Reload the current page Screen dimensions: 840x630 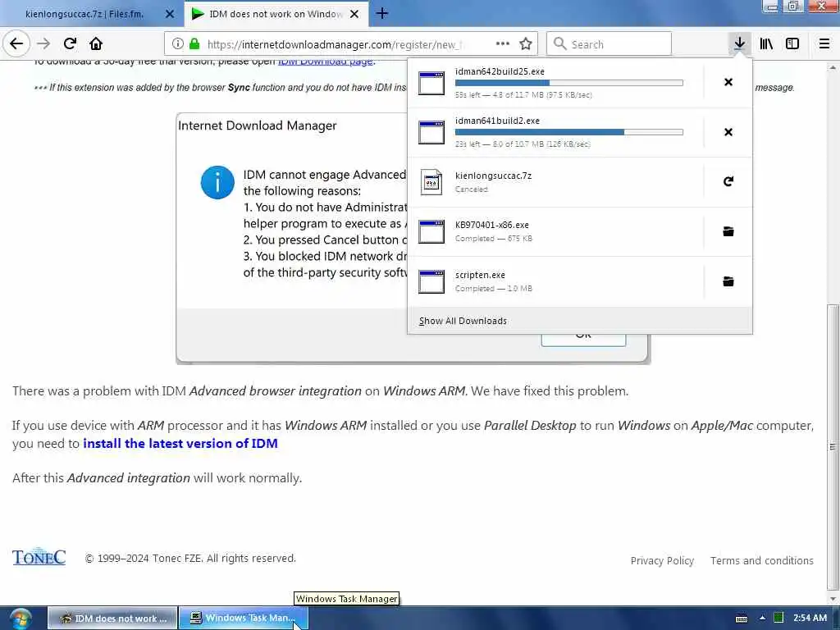pyautogui.click(x=70, y=44)
